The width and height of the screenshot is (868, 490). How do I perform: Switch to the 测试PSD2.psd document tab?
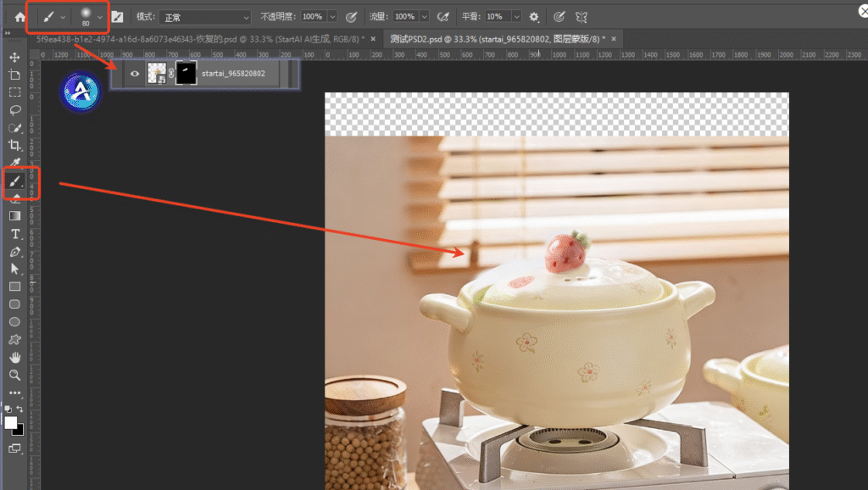pos(498,39)
